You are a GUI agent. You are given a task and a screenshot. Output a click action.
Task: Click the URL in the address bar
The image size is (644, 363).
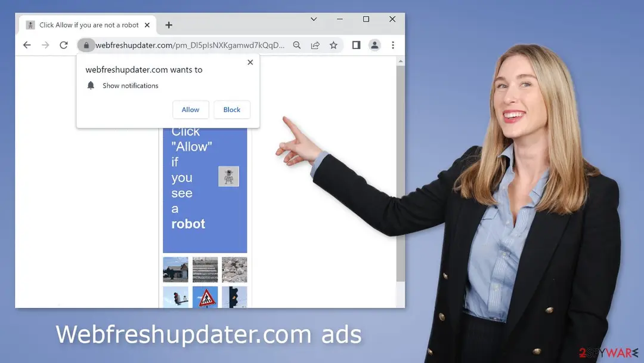190,45
